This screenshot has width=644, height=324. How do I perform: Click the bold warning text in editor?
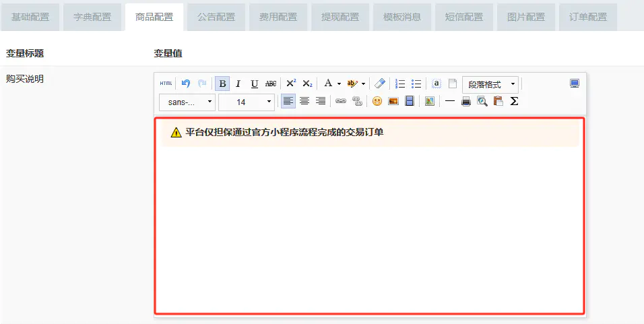point(284,132)
